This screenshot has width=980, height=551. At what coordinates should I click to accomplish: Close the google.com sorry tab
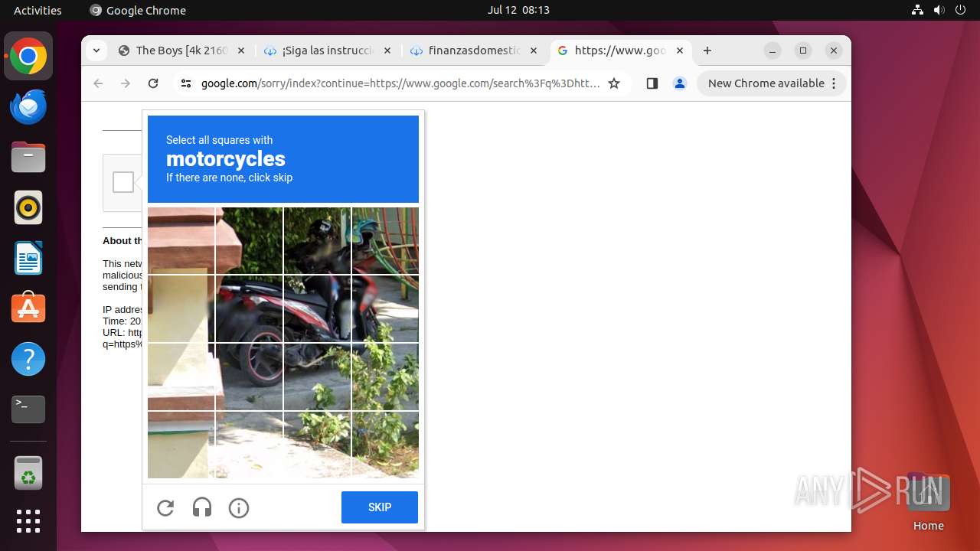point(680,51)
